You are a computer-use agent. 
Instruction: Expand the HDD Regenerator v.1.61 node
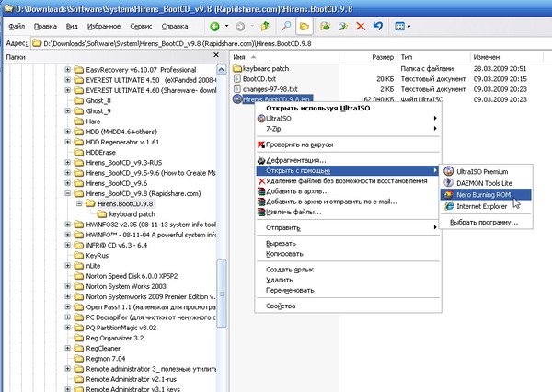coord(67,142)
